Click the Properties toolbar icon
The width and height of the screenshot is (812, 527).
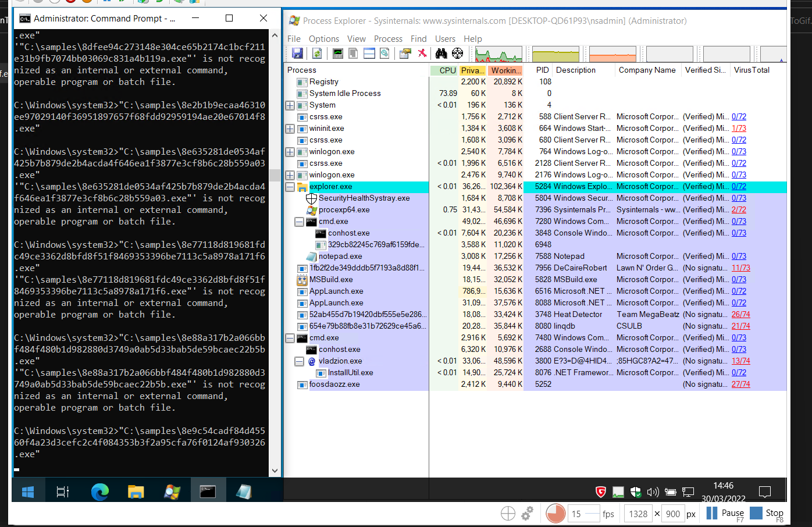[x=405, y=54]
